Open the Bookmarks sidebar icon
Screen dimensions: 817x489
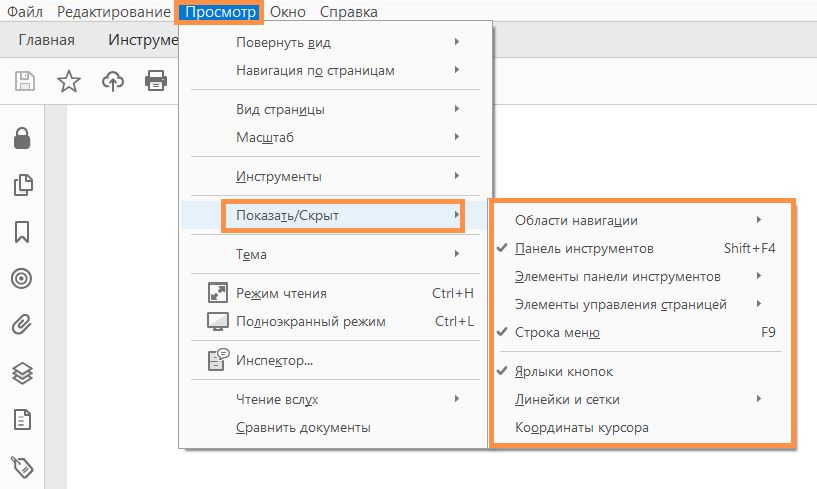[x=22, y=232]
